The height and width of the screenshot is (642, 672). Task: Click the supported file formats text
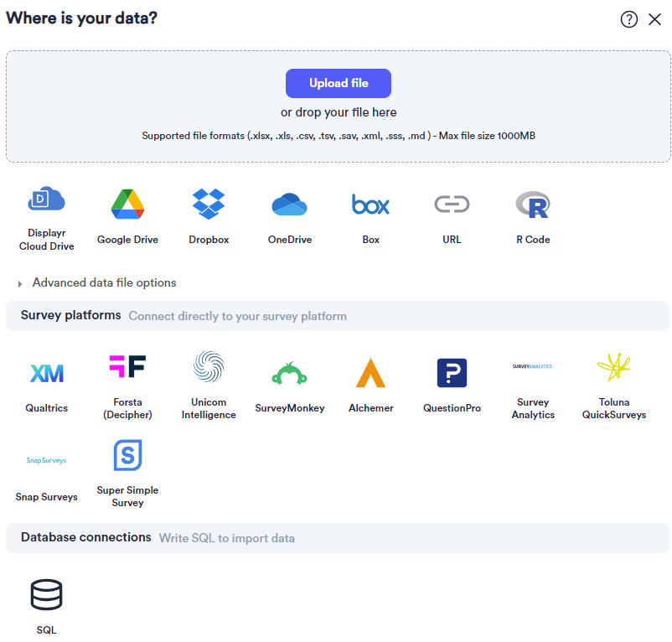tap(339, 136)
